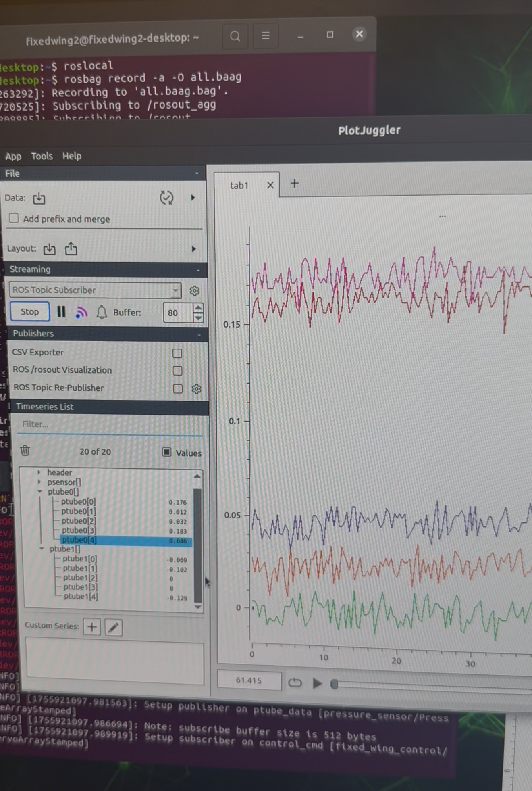The height and width of the screenshot is (791, 532).
Task: Open the terminal hamburger menu
Action: 266,35
